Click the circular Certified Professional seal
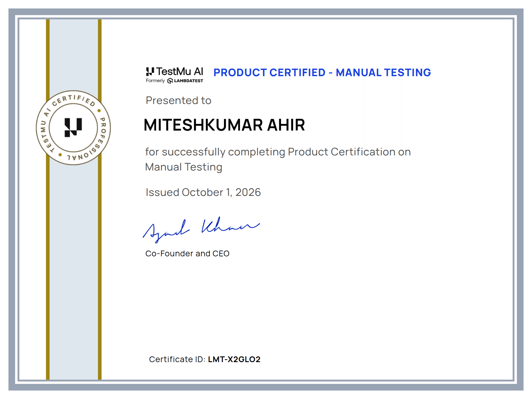This screenshot has width=532, height=399. (73, 128)
